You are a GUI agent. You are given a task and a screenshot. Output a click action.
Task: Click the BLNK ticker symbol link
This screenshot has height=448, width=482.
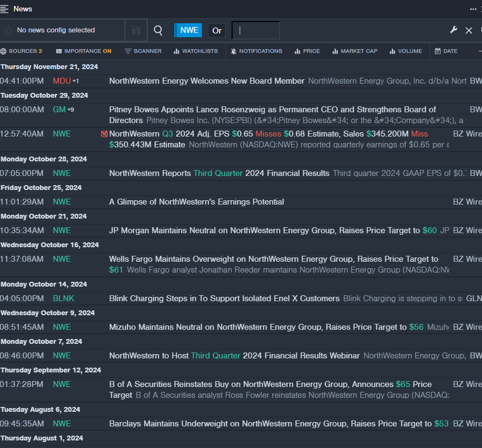pyautogui.click(x=64, y=298)
